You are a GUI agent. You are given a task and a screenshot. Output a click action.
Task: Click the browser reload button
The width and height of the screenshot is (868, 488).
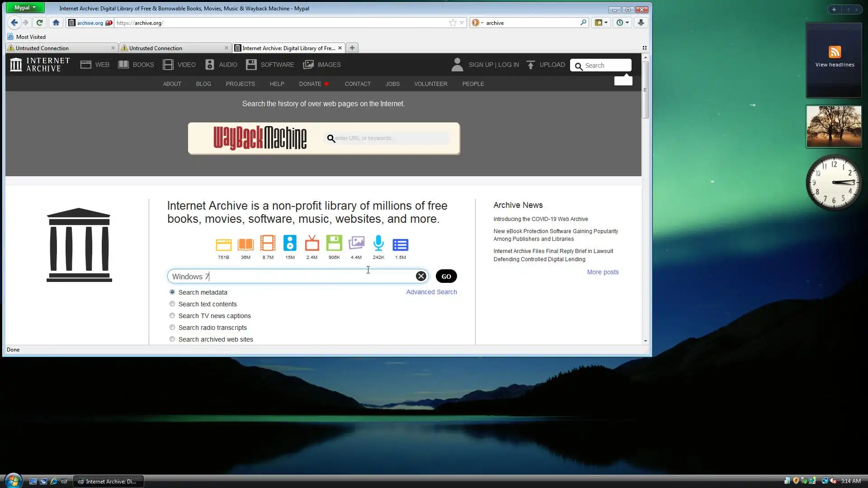tap(39, 23)
